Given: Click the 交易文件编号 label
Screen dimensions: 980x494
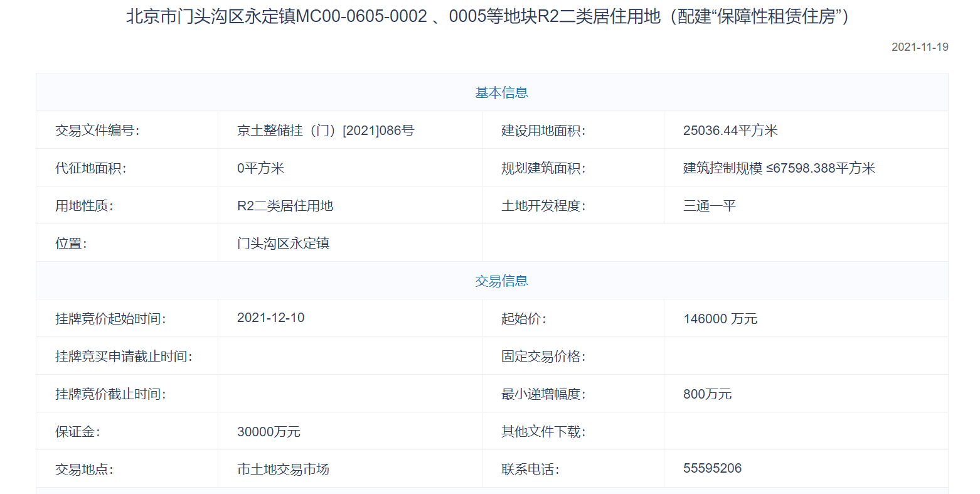Looking at the screenshot, I should click(97, 131).
